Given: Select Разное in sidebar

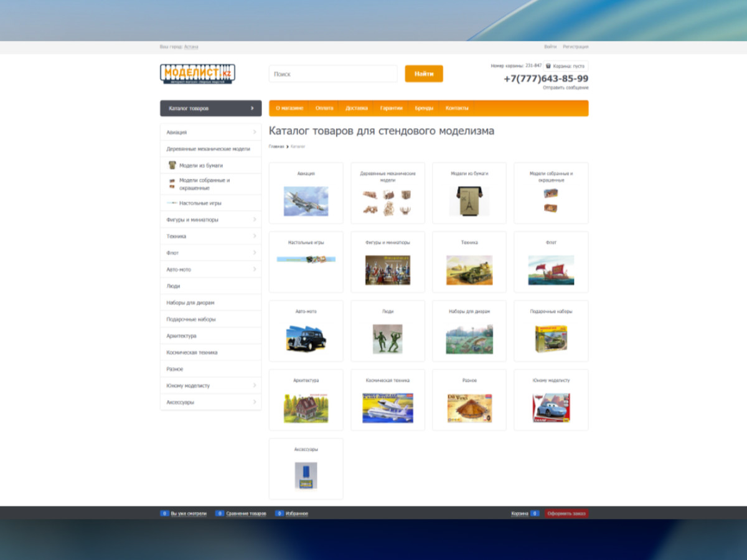Looking at the screenshot, I should (210, 369).
